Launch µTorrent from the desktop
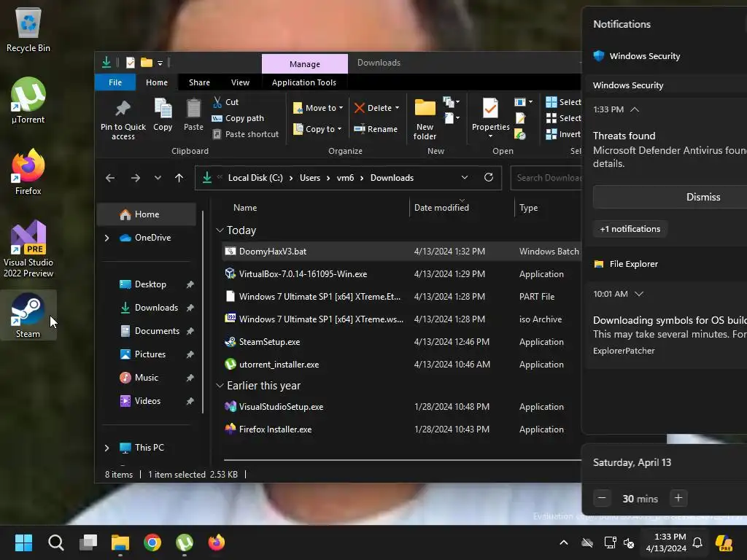 (28, 101)
